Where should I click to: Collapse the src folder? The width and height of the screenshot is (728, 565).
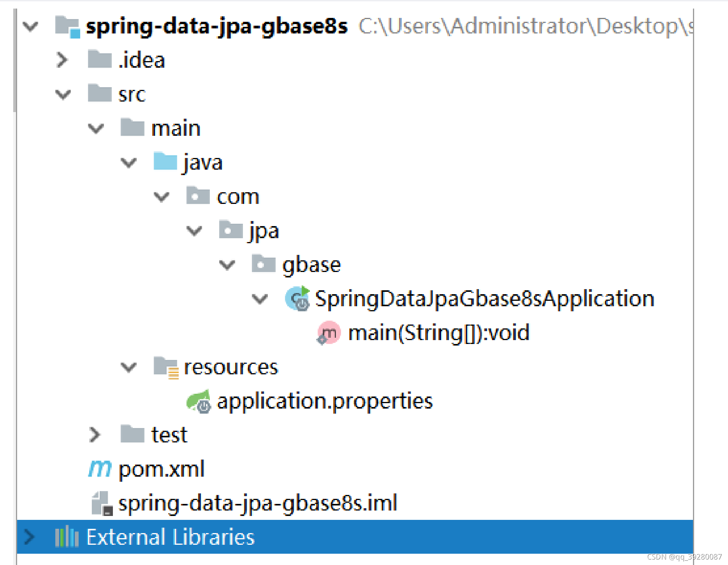[63, 95]
